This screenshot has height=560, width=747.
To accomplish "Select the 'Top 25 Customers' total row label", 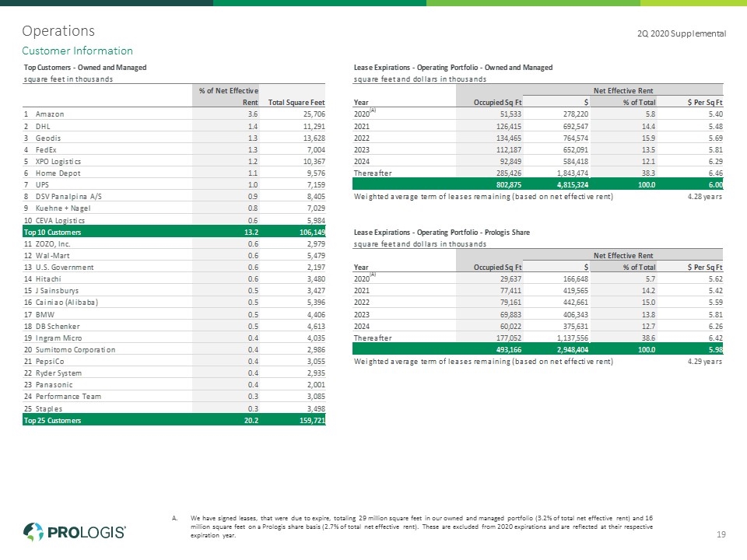I will point(52,421).
